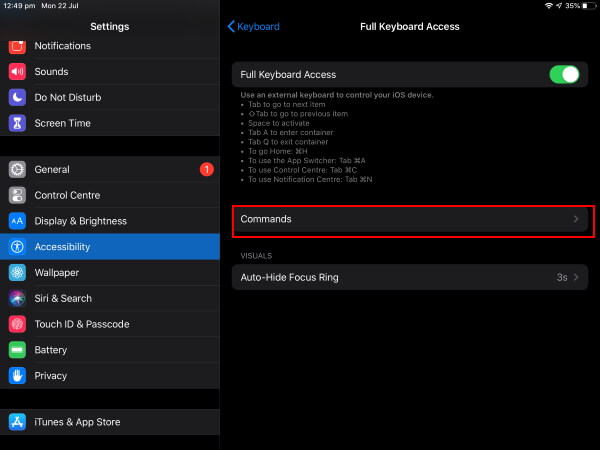This screenshot has width=600, height=450.
Task: Tap the location arrow status icon
Action: [x=559, y=6]
